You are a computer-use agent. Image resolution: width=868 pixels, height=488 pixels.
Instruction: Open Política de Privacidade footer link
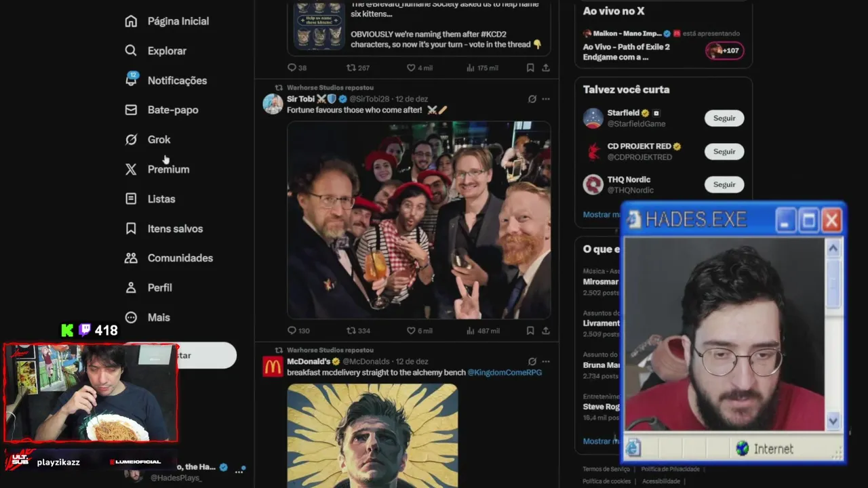coord(670,469)
